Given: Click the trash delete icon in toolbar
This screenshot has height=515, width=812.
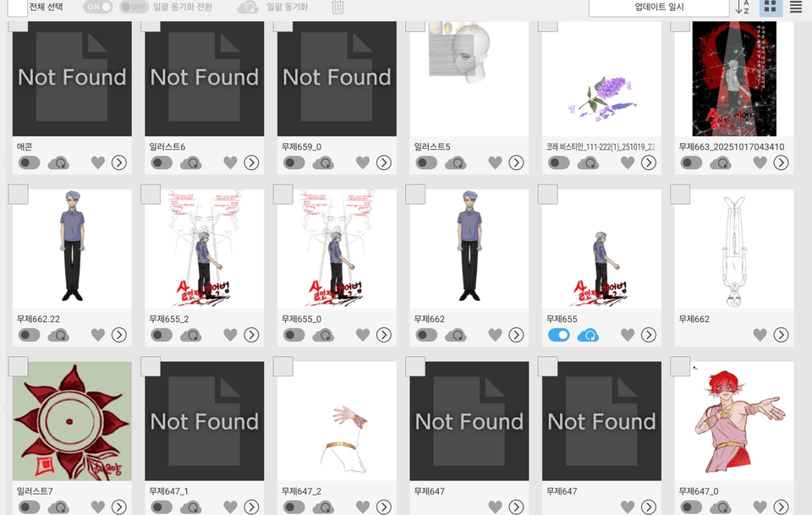Looking at the screenshot, I should (337, 8).
